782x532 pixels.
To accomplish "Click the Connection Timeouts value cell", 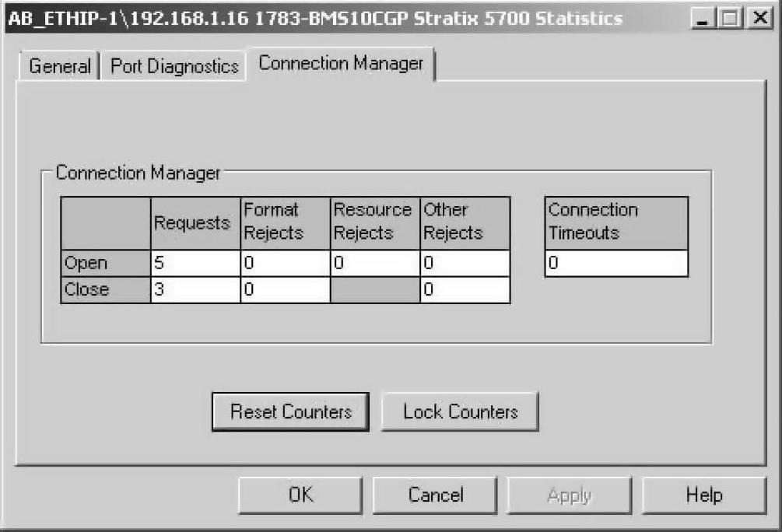I will pyautogui.click(x=616, y=263).
